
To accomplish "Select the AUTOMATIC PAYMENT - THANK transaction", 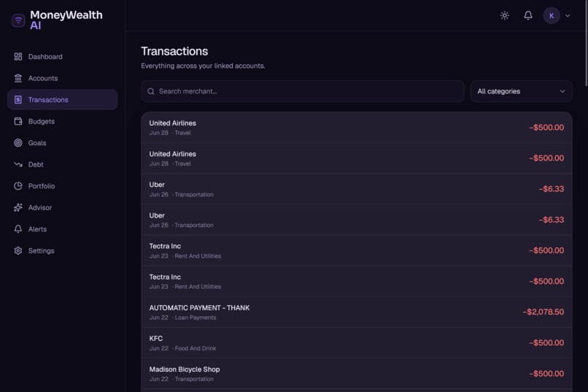I will coord(356,312).
